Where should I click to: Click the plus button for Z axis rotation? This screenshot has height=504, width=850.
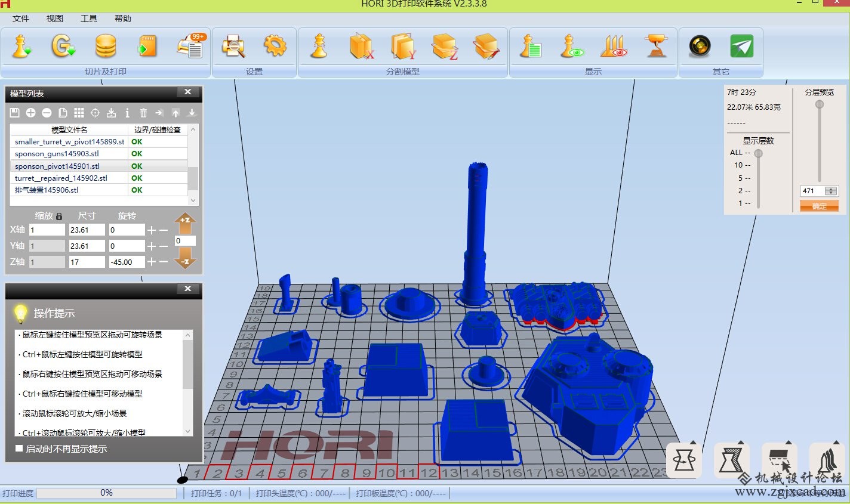point(152,262)
